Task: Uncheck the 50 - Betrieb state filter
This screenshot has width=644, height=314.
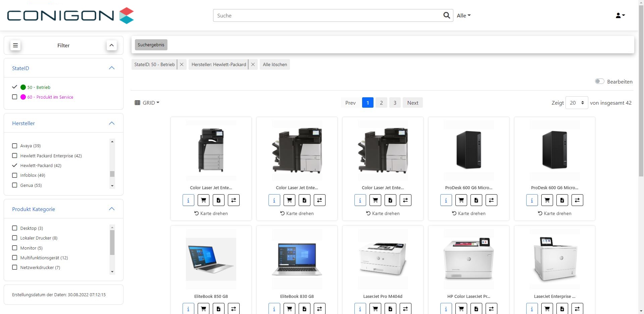Action: (x=14, y=87)
